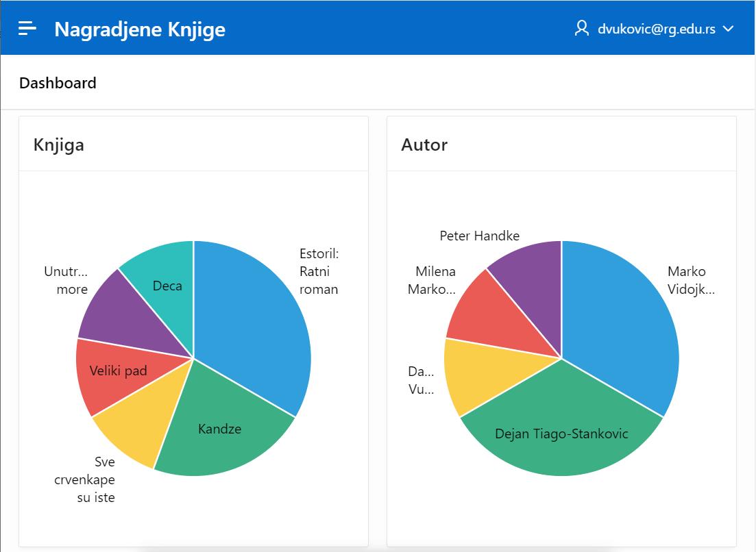Open the hamburger navigation menu
This screenshot has width=756, height=552.
point(27,28)
